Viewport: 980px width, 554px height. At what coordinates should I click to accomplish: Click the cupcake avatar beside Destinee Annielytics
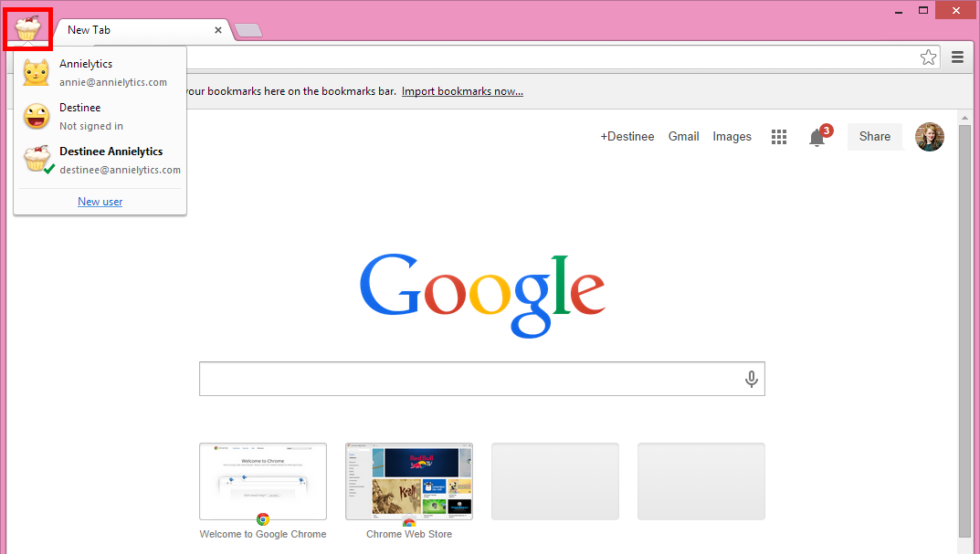pos(37,159)
